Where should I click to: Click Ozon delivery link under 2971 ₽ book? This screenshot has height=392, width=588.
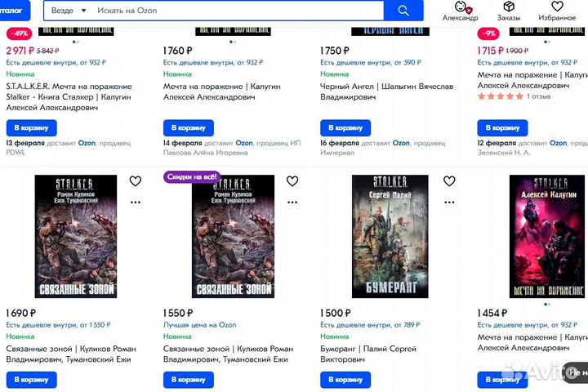(x=87, y=143)
